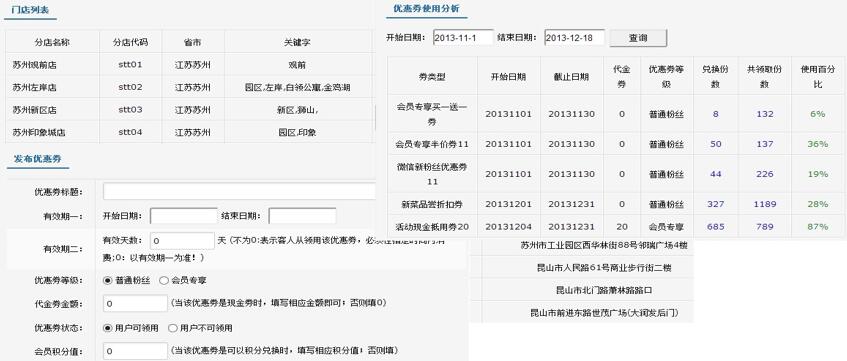Image resolution: width=847 pixels, height=361 pixels.
Task: Click keywords 园区,左岸,白领公寓,金鸡湖
Action: tap(298, 87)
